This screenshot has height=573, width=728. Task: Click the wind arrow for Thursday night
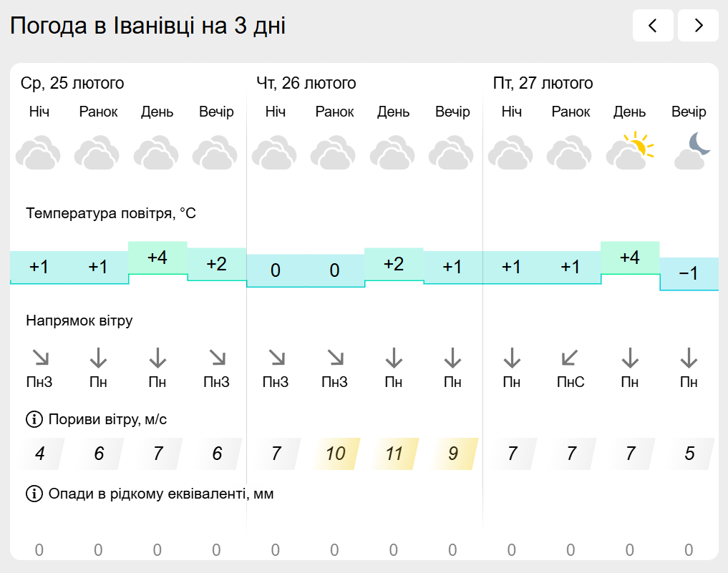point(275,357)
